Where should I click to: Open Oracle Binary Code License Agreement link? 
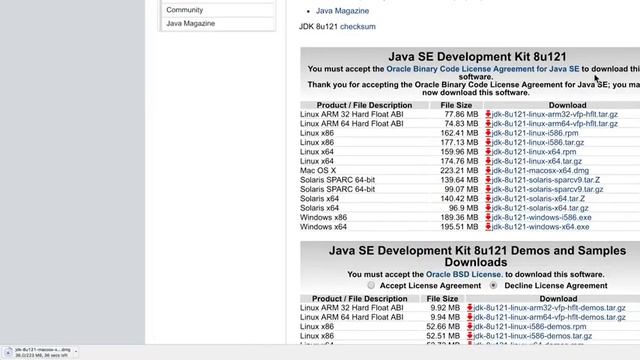(x=483, y=69)
